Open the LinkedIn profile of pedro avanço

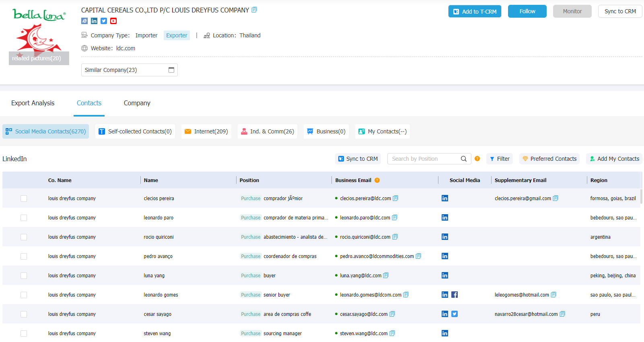tap(445, 256)
